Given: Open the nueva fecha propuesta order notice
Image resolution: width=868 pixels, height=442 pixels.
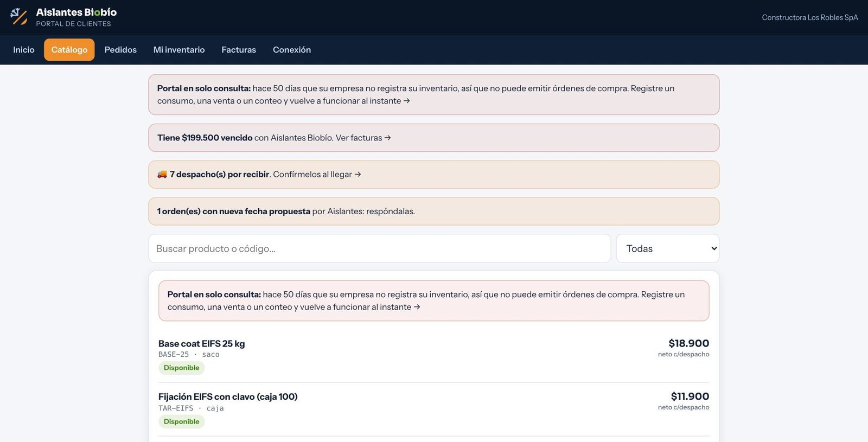Looking at the screenshot, I should click(434, 211).
